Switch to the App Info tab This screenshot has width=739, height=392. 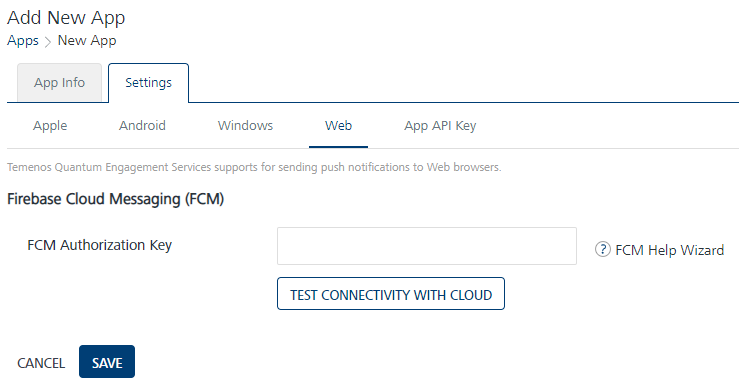point(59,82)
